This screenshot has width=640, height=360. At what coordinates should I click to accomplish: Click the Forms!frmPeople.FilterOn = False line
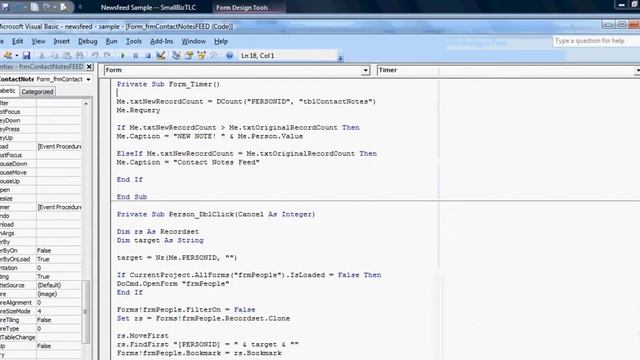[x=186, y=309]
